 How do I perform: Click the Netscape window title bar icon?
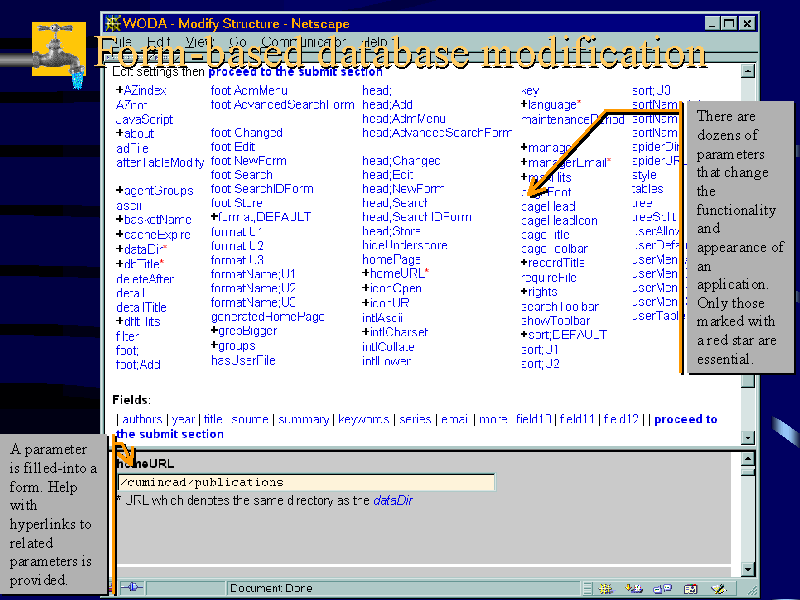pos(113,22)
